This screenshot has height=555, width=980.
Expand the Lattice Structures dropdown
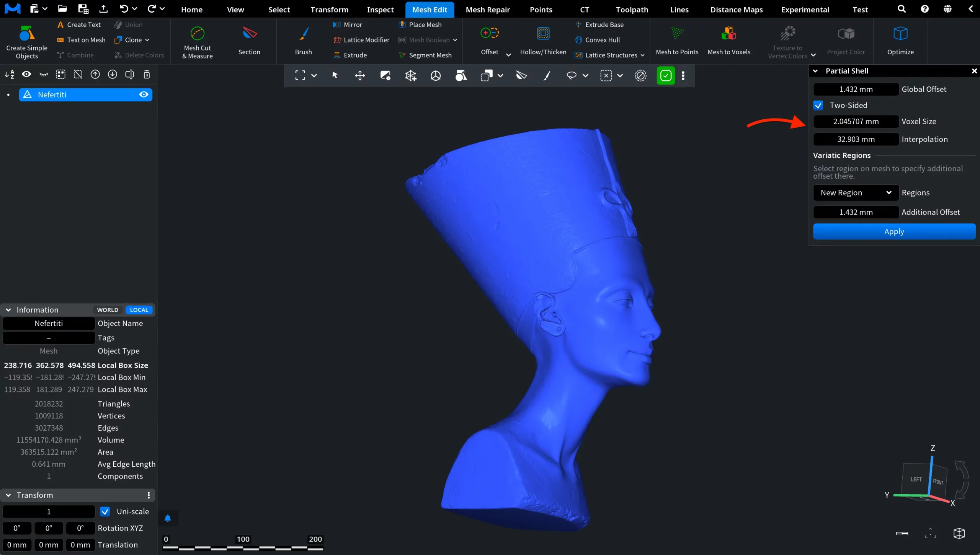642,55
